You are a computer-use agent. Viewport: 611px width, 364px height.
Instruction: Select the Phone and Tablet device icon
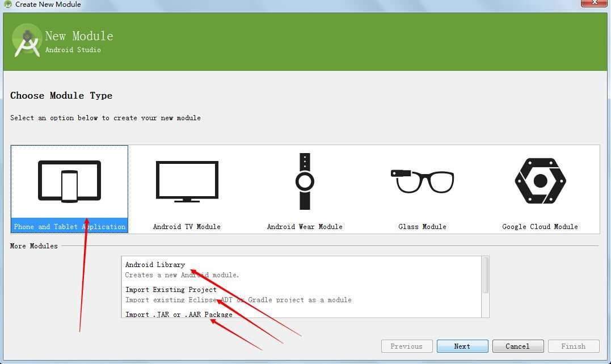69,181
